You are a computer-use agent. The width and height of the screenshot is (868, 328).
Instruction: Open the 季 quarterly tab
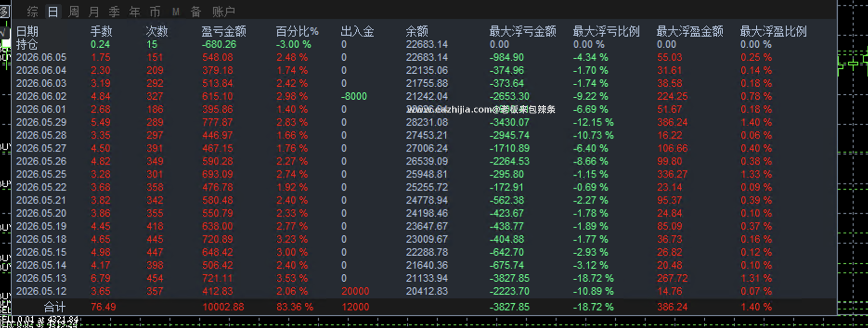[114, 12]
